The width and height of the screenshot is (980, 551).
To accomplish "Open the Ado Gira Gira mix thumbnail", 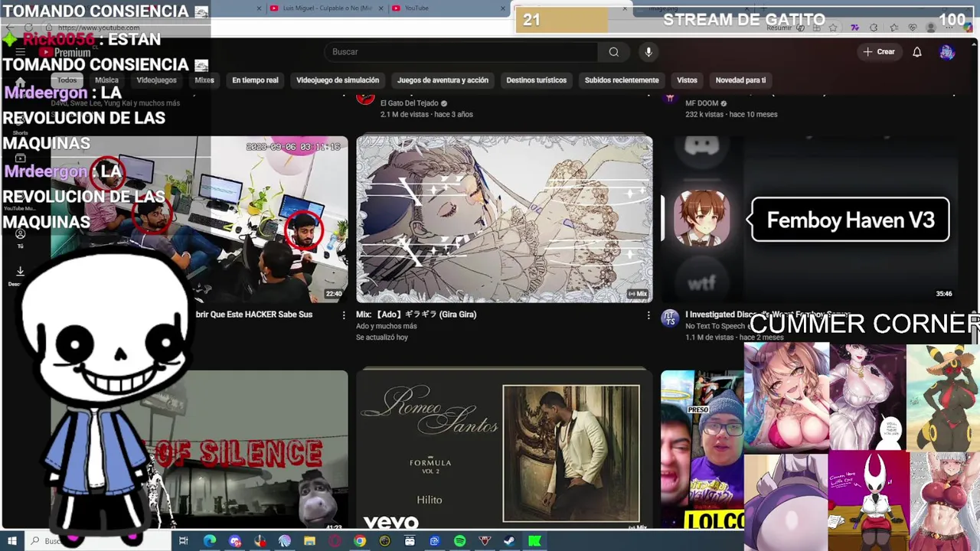I will [505, 220].
